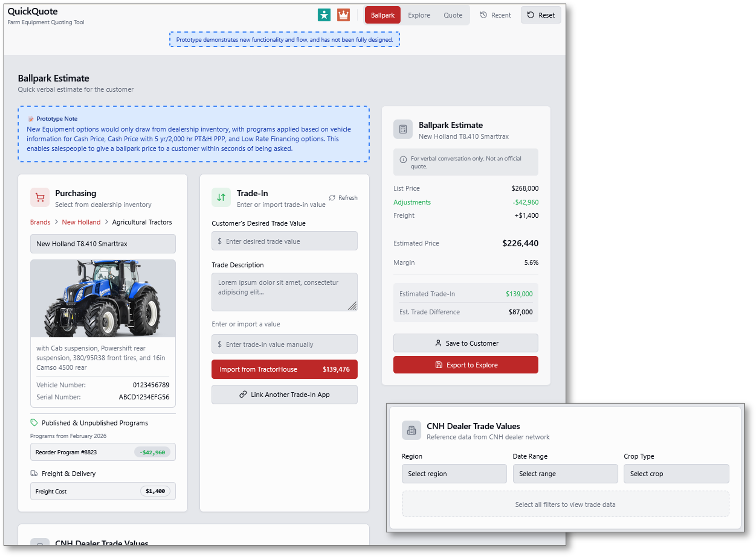Click the calculator icon beside Ballpark Estimate

pos(403,129)
